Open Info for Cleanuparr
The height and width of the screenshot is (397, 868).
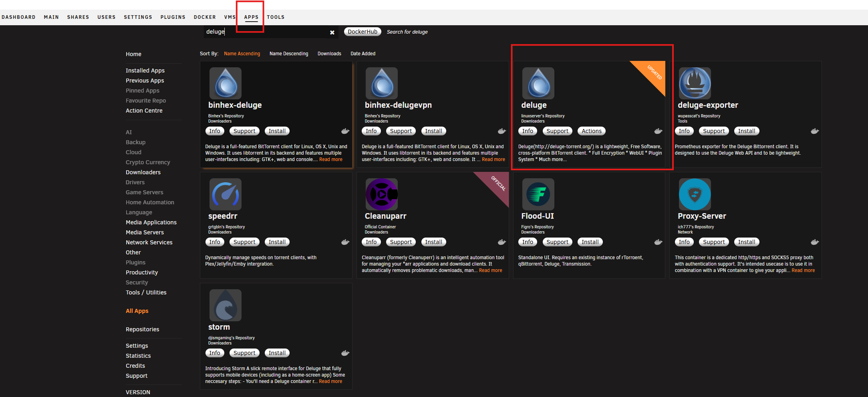coord(371,242)
